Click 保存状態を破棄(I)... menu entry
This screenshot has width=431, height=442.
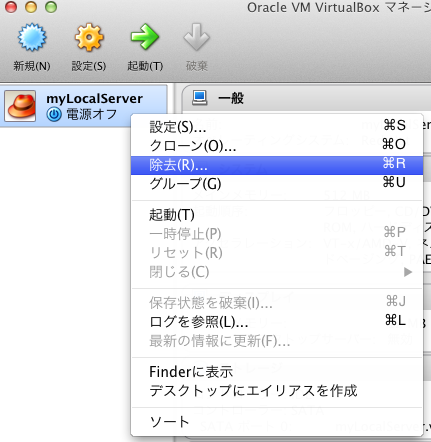[x=277, y=303]
